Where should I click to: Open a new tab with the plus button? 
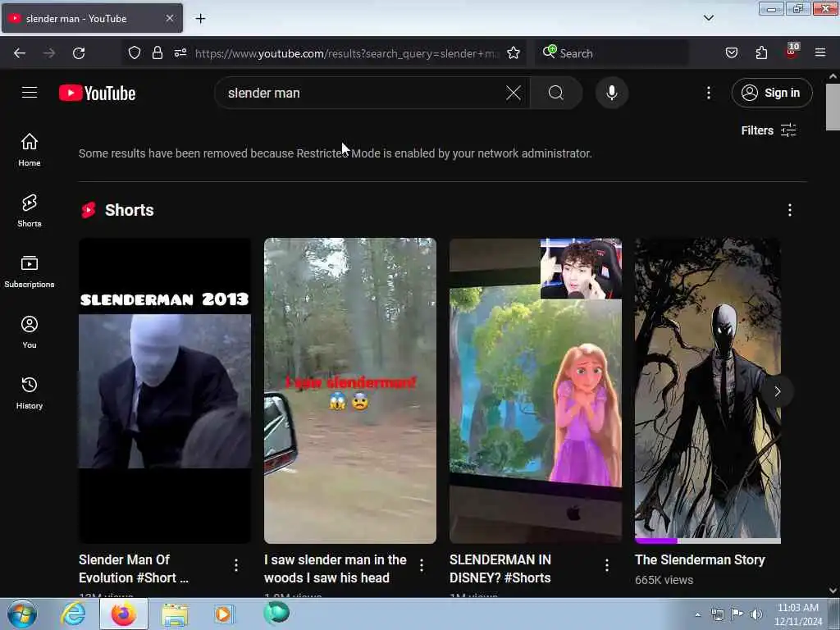(200, 19)
